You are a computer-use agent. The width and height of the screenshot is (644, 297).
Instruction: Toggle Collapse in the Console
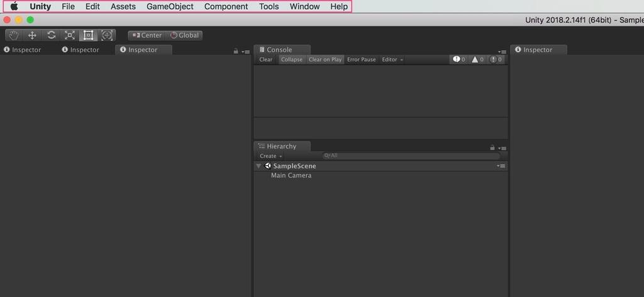[292, 60]
